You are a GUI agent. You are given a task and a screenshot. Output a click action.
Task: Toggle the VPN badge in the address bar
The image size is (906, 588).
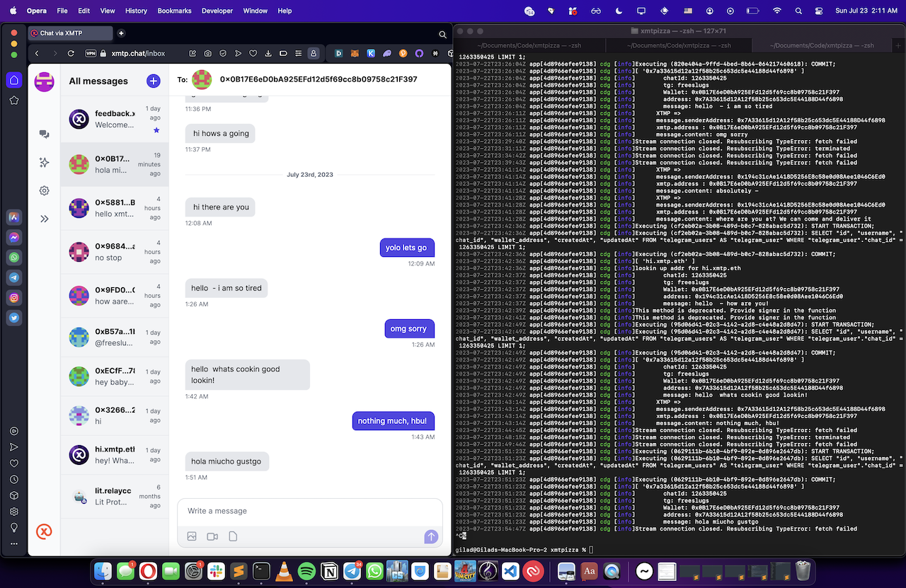(x=90, y=52)
